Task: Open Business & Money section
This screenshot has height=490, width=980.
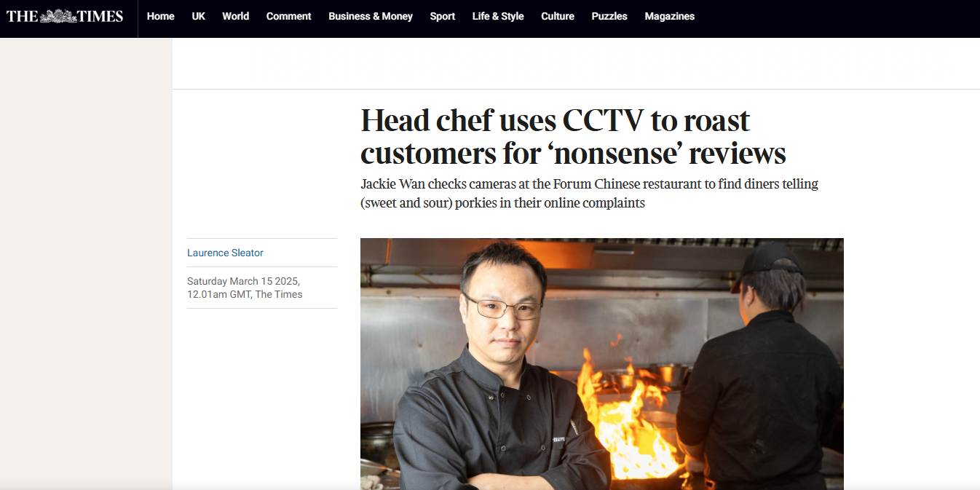Action: click(370, 16)
